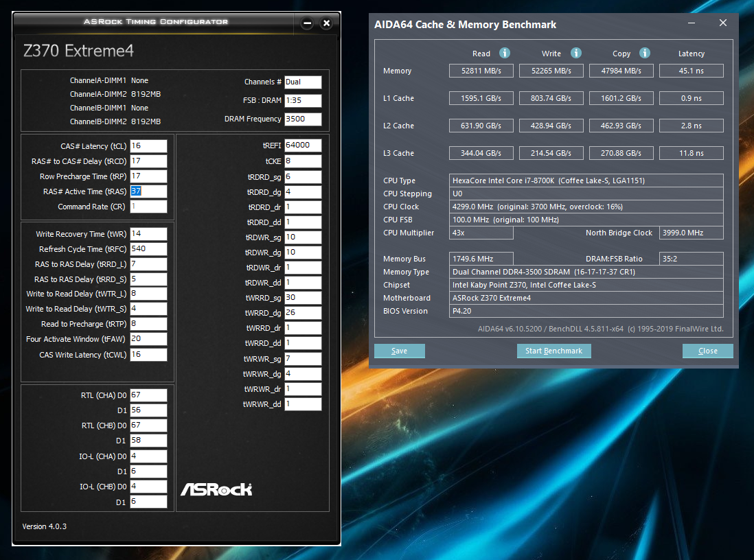Click the Memory Copy result 47984 MB/s
Screen dimensions: 754x560
621,71
